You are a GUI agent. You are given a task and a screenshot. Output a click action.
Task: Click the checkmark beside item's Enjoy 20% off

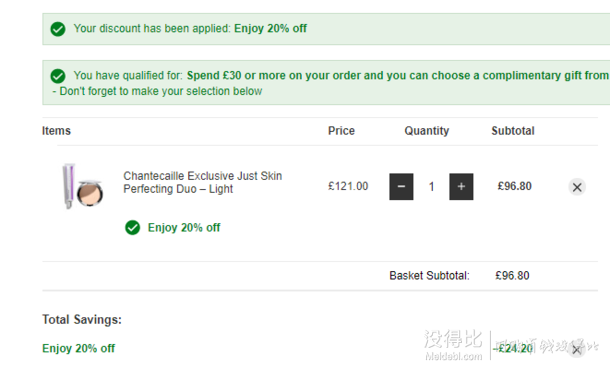tap(132, 228)
